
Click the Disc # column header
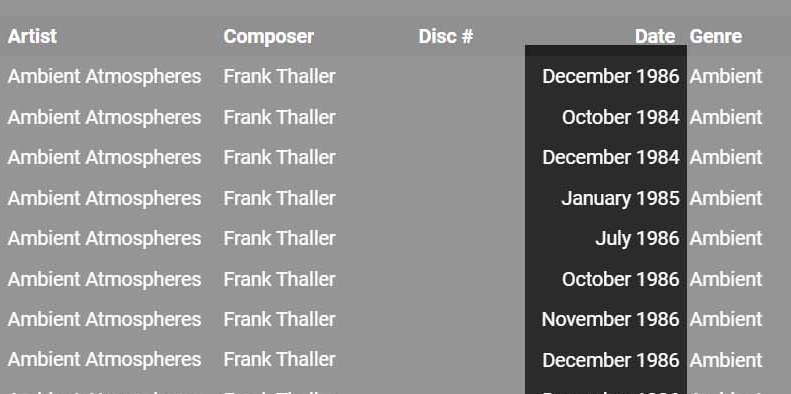(445, 36)
